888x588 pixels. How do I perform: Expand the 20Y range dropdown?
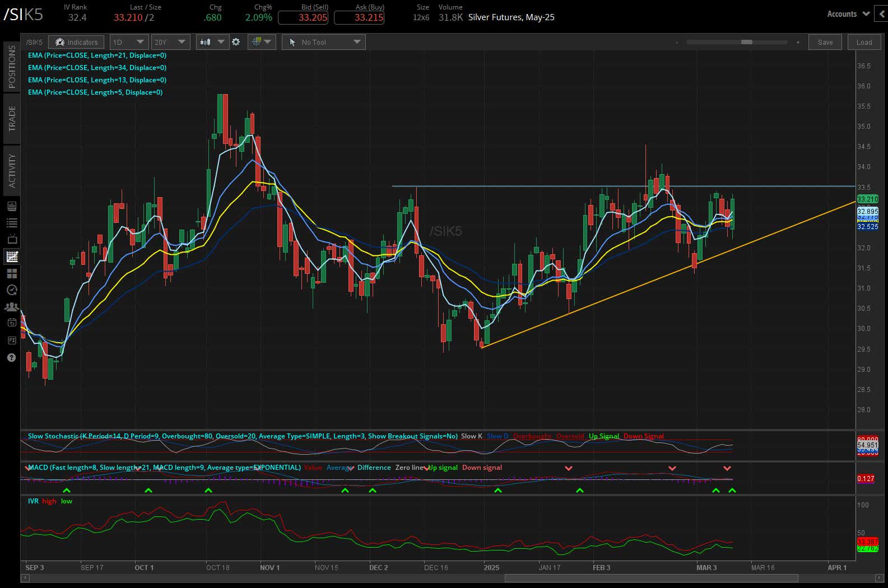point(170,42)
